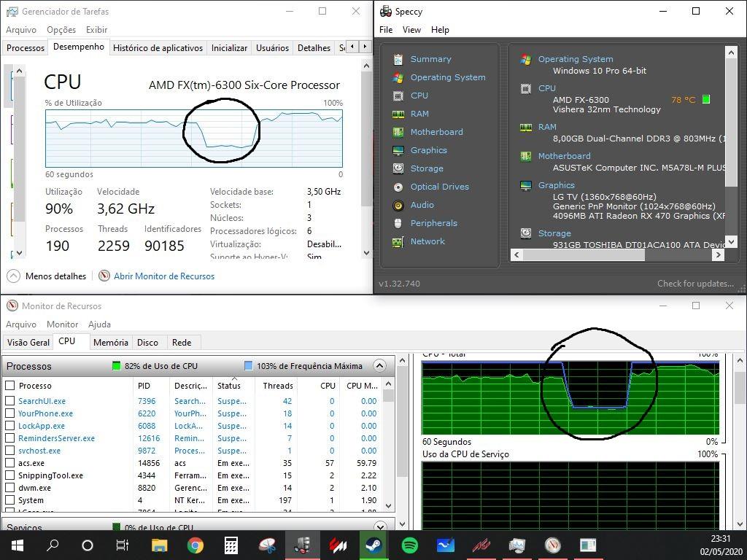Check the SnippingTool.exe process checkbox
747x560 pixels.
(9, 475)
